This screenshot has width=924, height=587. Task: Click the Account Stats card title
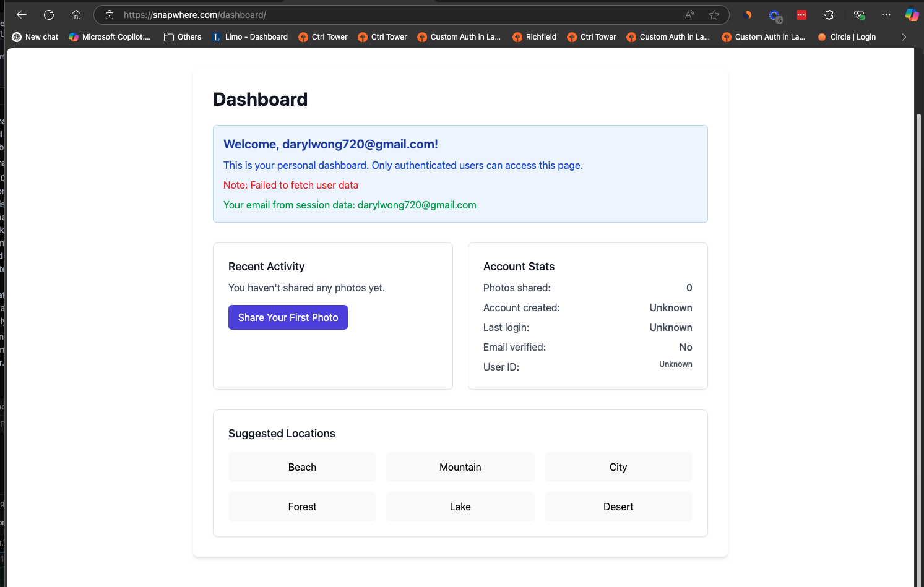[x=519, y=267]
